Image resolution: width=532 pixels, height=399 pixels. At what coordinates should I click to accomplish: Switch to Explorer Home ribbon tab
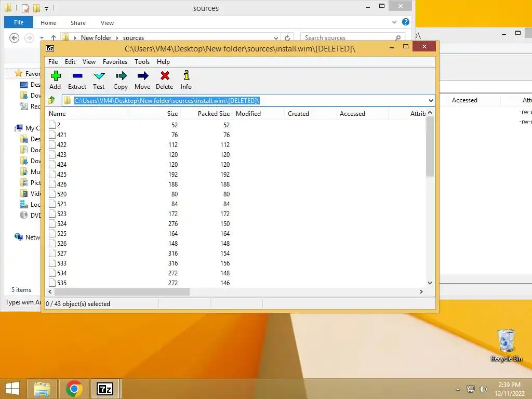pos(48,23)
